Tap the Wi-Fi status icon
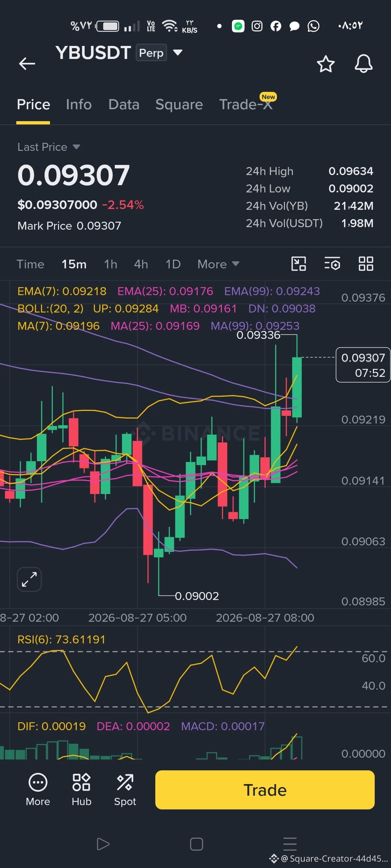Screen dimensions: 391x868 pyautogui.click(x=169, y=26)
